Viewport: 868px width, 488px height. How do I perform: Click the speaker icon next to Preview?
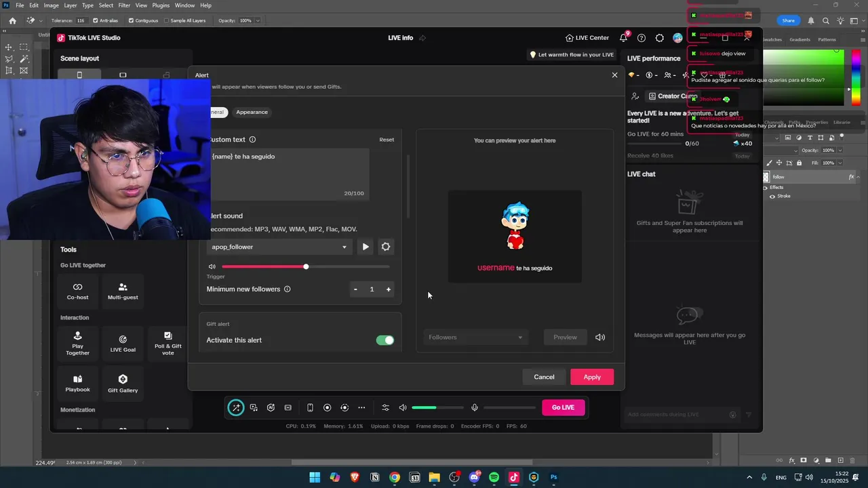click(x=600, y=337)
